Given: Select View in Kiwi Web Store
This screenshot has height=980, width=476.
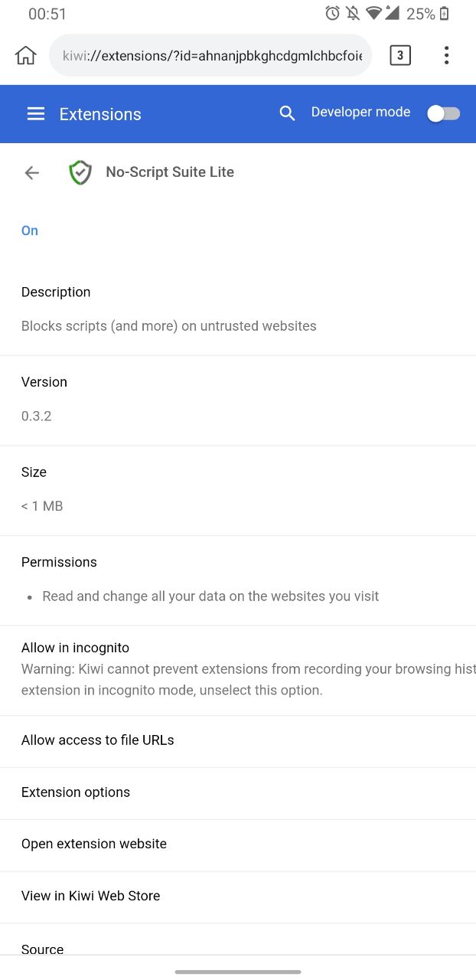Looking at the screenshot, I should (x=238, y=897).
